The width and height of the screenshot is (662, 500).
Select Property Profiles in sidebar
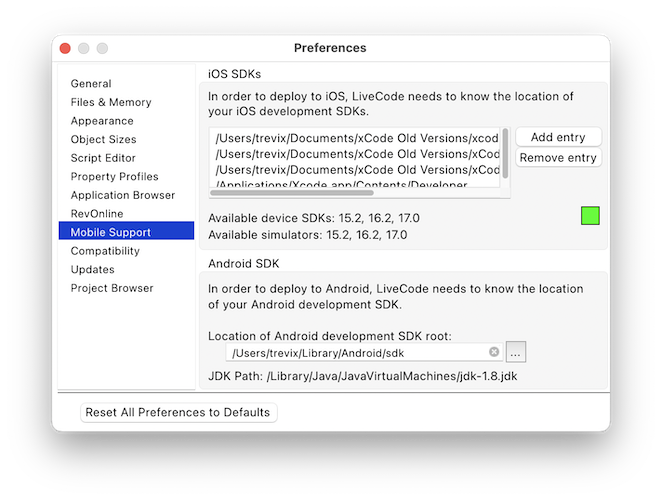[x=114, y=177]
